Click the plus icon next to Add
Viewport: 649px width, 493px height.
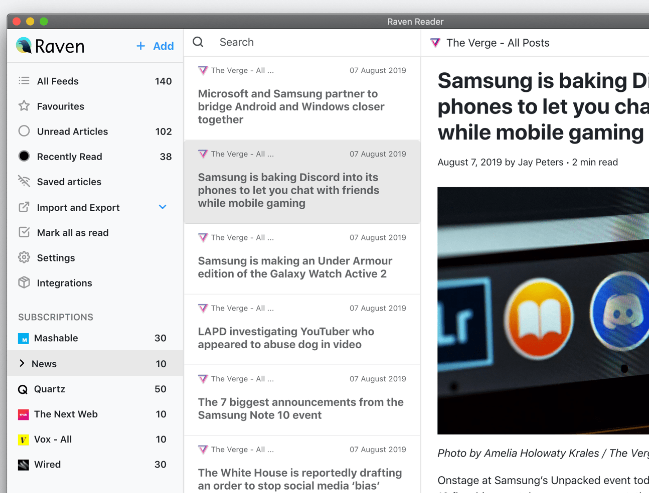(141, 46)
